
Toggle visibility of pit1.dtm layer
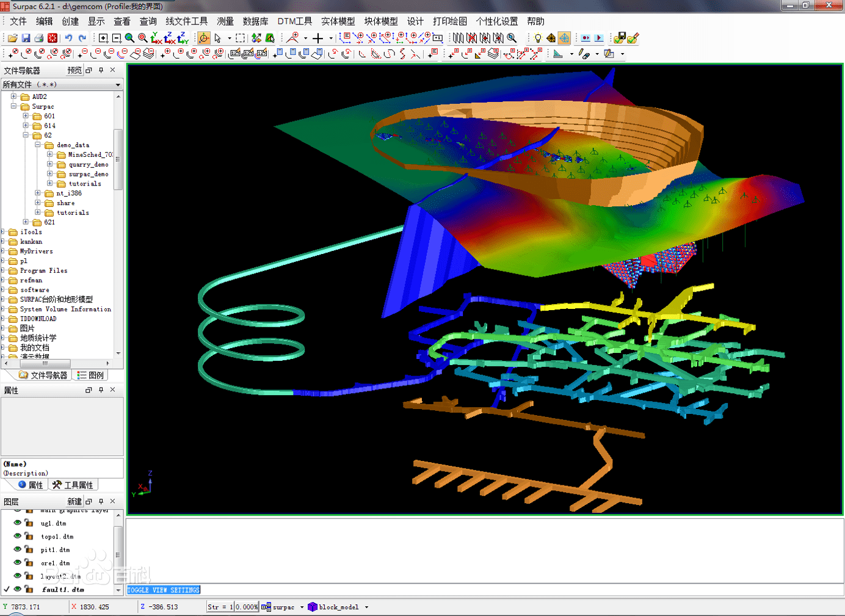[x=18, y=549]
